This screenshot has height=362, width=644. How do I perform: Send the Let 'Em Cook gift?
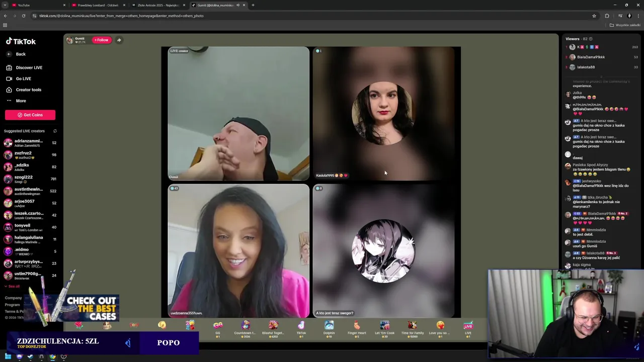384,328
